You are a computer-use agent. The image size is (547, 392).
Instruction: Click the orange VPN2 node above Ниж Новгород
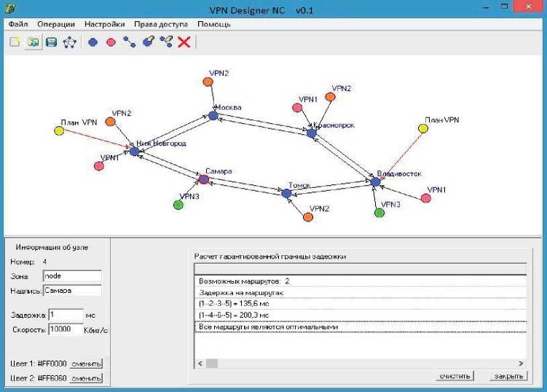tap(110, 122)
